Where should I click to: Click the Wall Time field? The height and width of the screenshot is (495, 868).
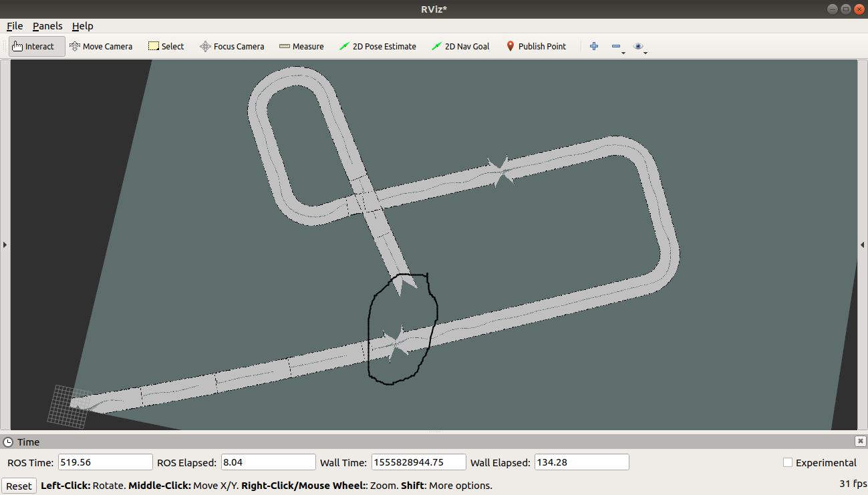[418, 462]
